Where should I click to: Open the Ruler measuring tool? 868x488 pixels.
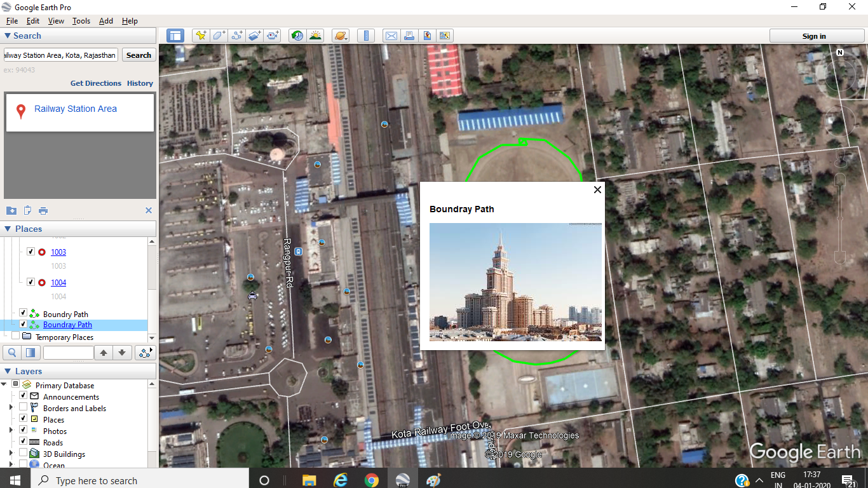pos(366,36)
